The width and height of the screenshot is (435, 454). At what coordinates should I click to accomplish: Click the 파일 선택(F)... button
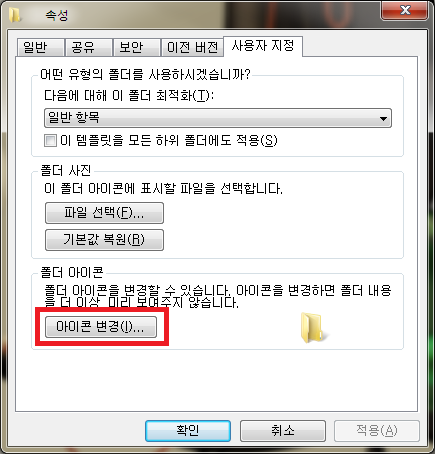(x=104, y=213)
